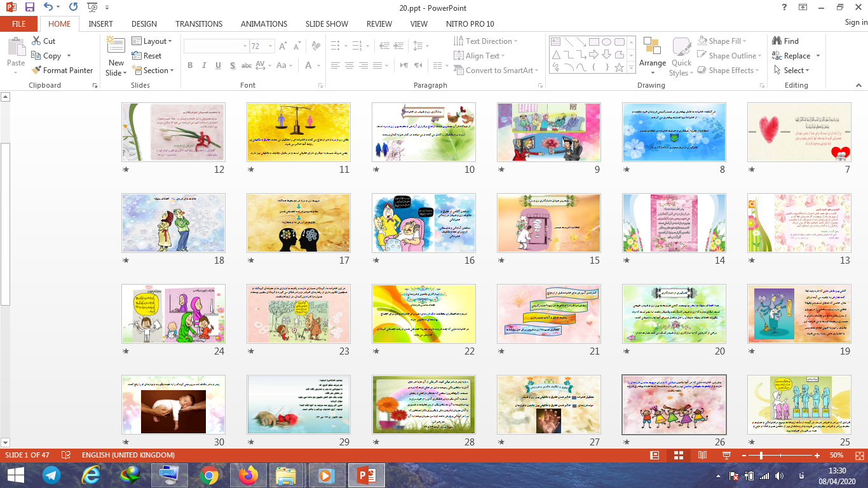Expand the Layout dropdown
This screenshot has height=488, width=868.
click(153, 41)
